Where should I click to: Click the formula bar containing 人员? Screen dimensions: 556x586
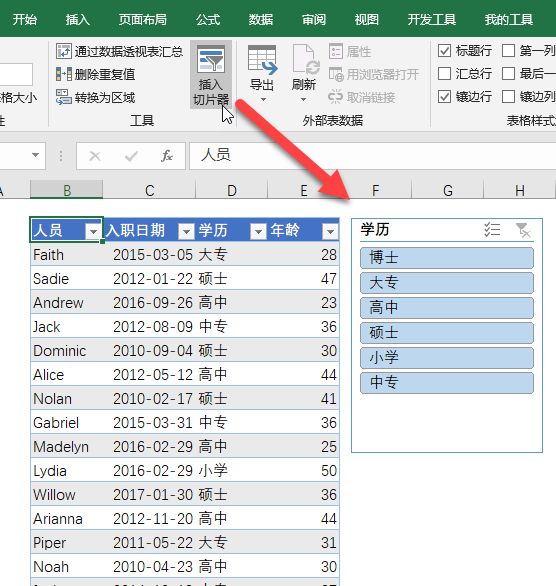pyautogui.click(x=372, y=155)
